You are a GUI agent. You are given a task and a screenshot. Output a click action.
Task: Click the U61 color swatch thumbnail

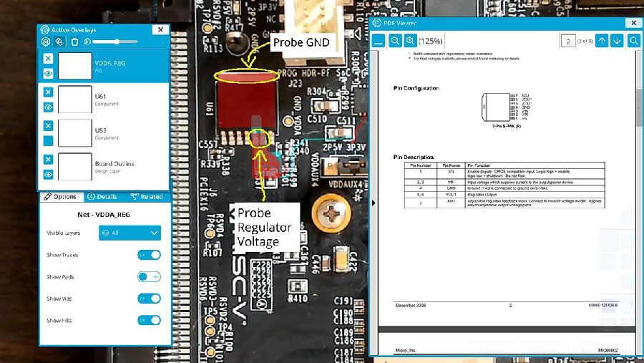(74, 99)
